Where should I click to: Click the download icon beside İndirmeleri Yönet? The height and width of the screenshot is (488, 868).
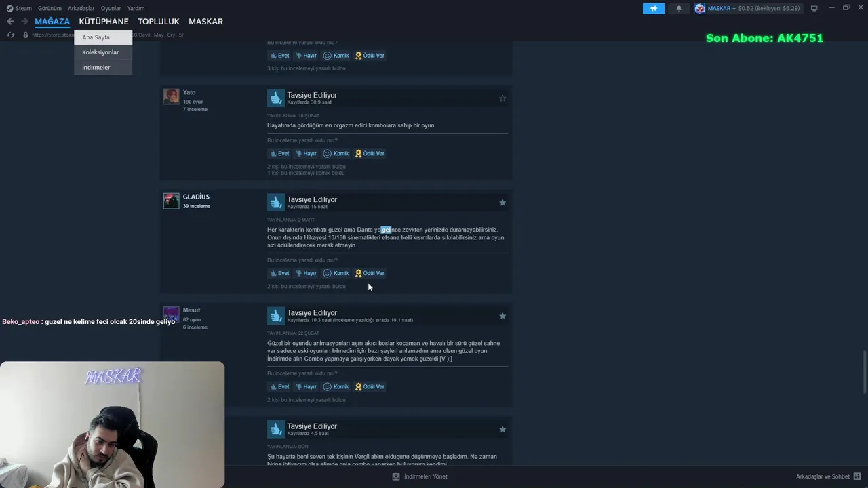click(x=396, y=476)
